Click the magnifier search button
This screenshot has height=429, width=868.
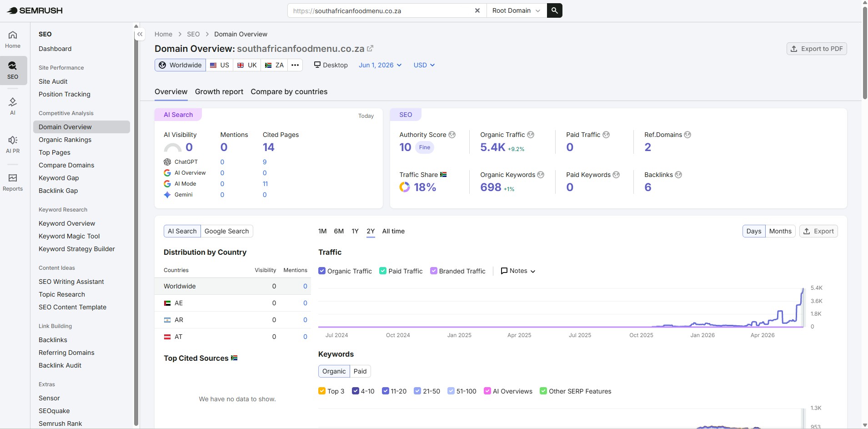[554, 10]
